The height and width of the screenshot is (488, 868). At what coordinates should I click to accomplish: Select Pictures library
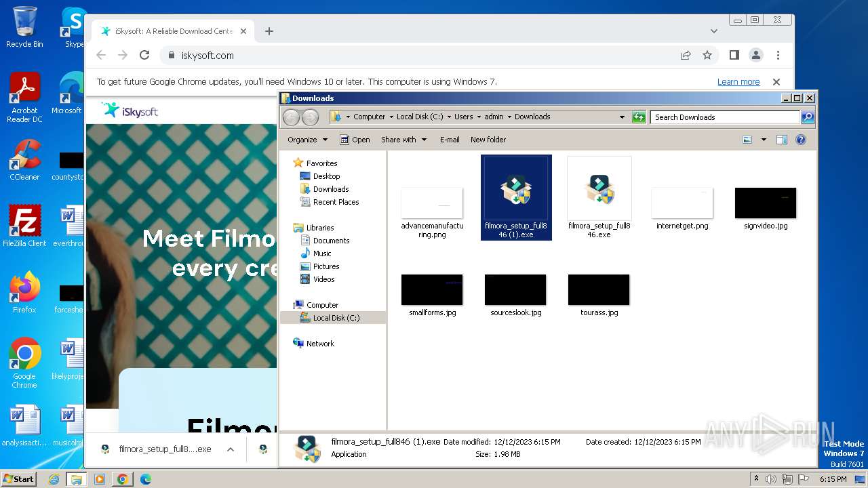(325, 266)
